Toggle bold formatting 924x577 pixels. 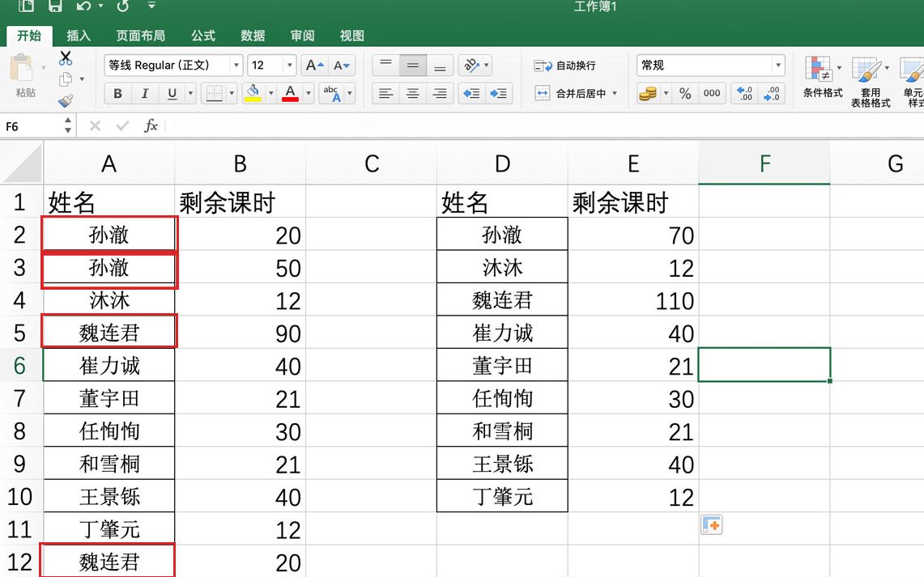tap(117, 94)
